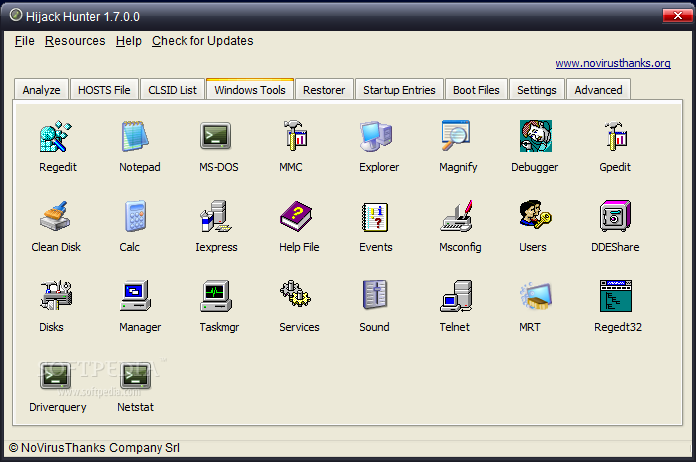Open the Disks management icon
Image resolution: width=696 pixels, height=462 pixels.
point(55,296)
